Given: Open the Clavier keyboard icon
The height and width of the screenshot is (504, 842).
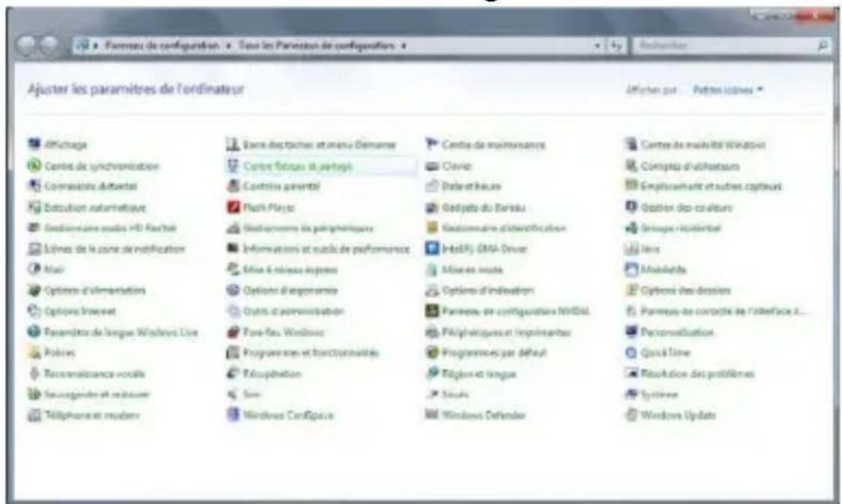Looking at the screenshot, I should point(432,166).
